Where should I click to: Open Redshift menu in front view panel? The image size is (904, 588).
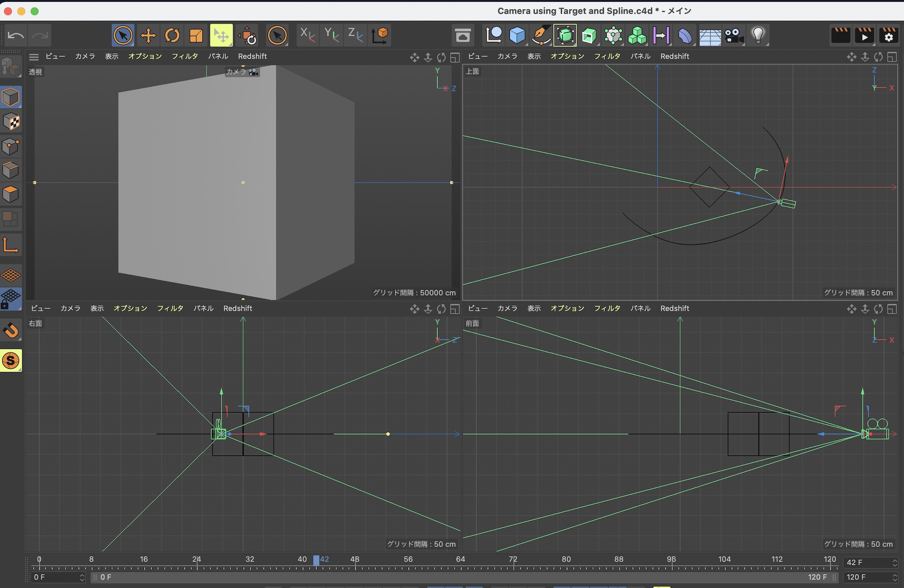pyautogui.click(x=674, y=308)
